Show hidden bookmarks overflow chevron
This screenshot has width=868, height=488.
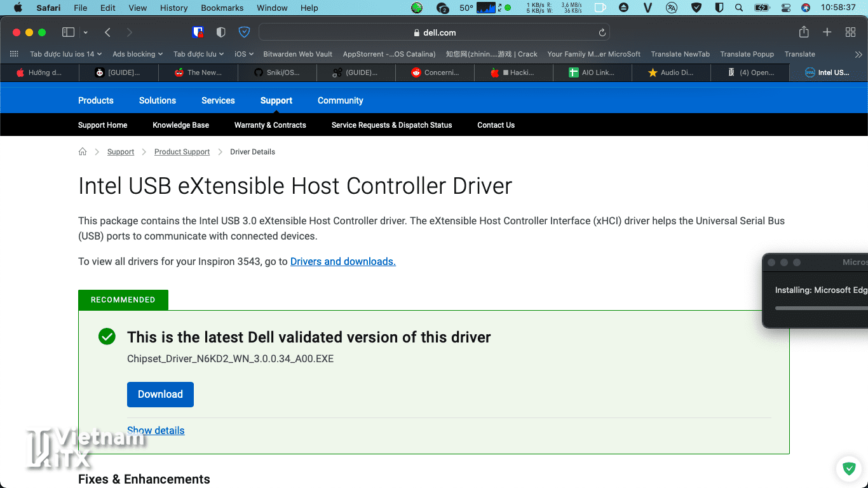858,54
